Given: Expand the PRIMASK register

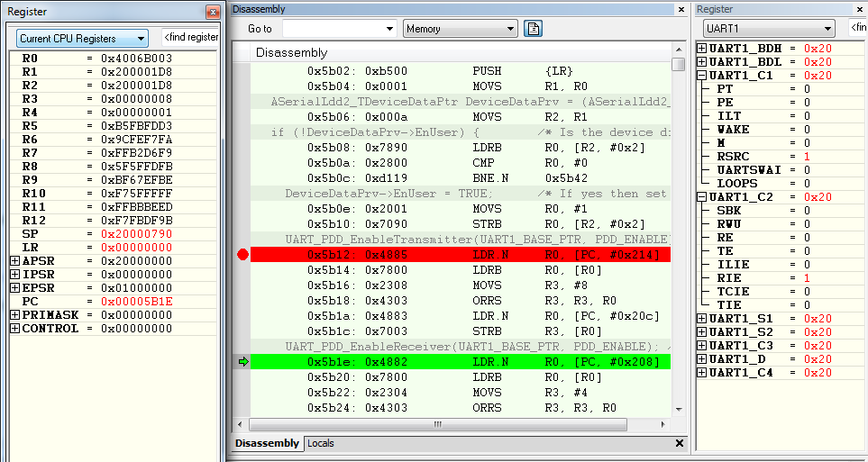Looking at the screenshot, I should (15, 315).
